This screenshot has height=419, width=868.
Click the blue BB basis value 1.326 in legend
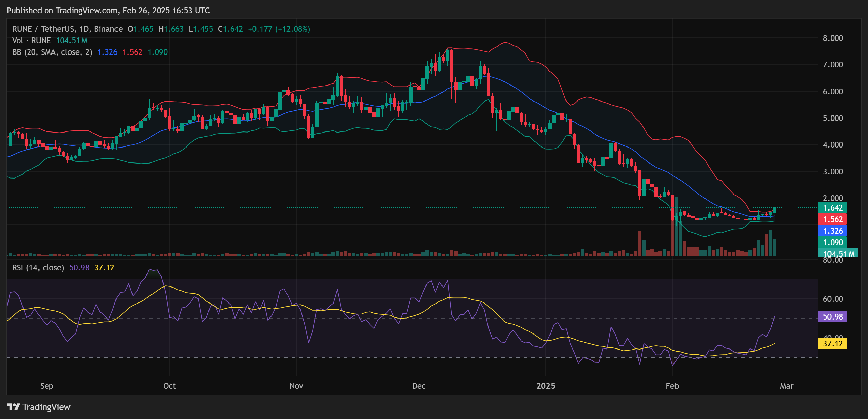point(107,52)
